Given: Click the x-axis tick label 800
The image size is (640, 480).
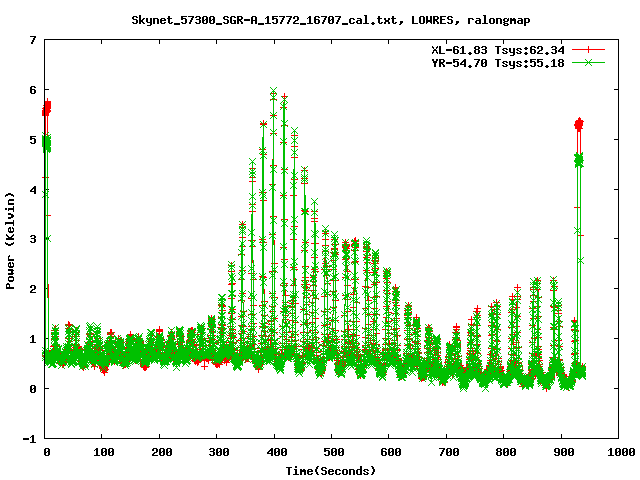Looking at the screenshot, I should click(x=506, y=452).
